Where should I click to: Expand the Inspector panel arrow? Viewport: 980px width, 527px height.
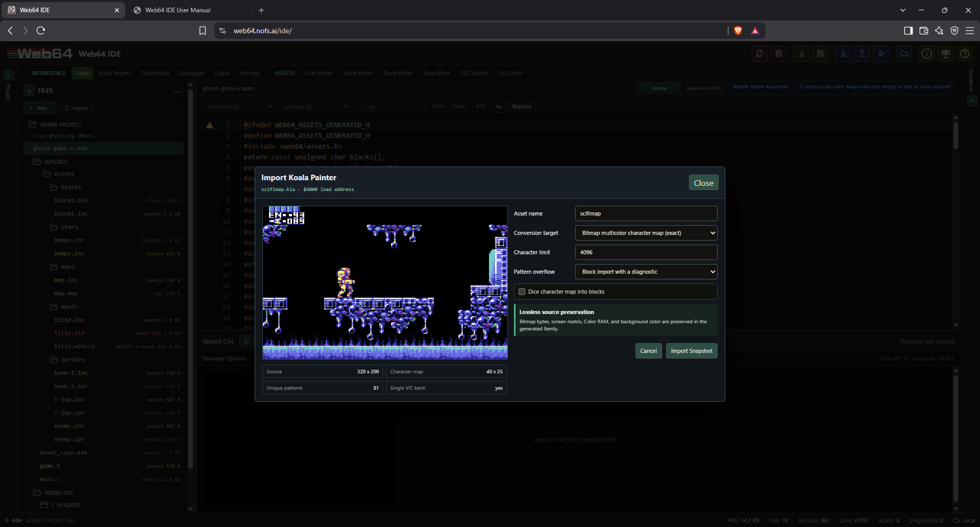coord(972,101)
